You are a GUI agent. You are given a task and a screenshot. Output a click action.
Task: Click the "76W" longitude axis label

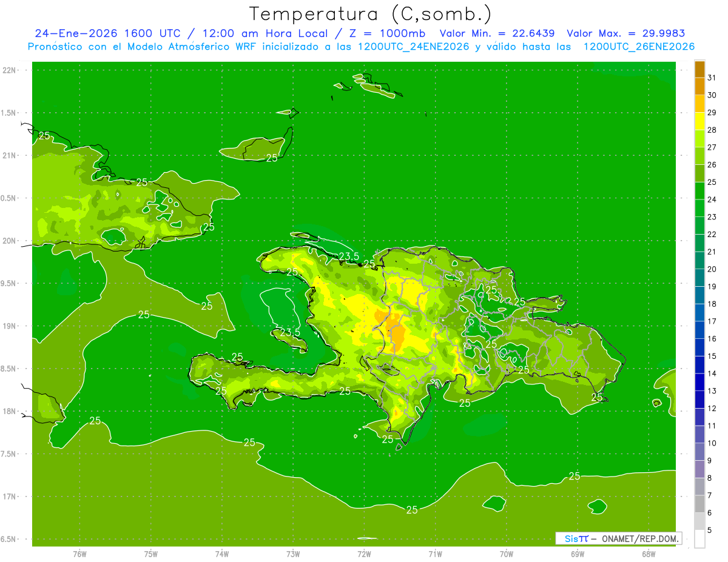tap(79, 554)
